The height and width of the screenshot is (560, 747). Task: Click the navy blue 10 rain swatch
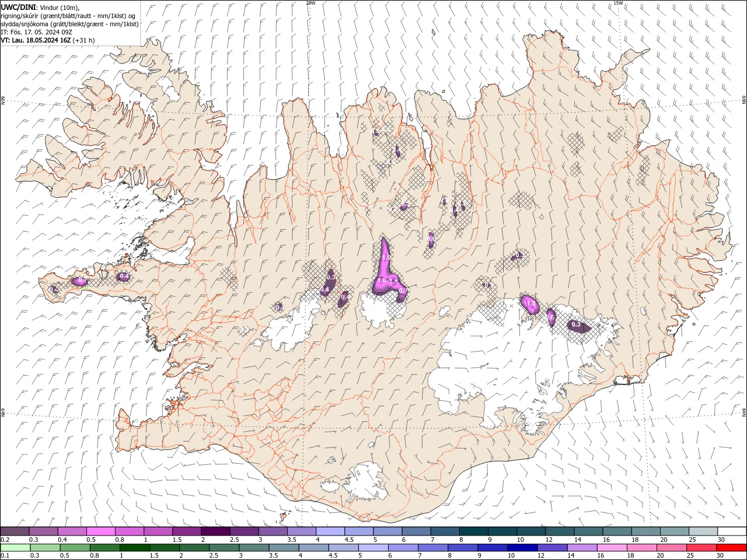pyautogui.click(x=522, y=548)
